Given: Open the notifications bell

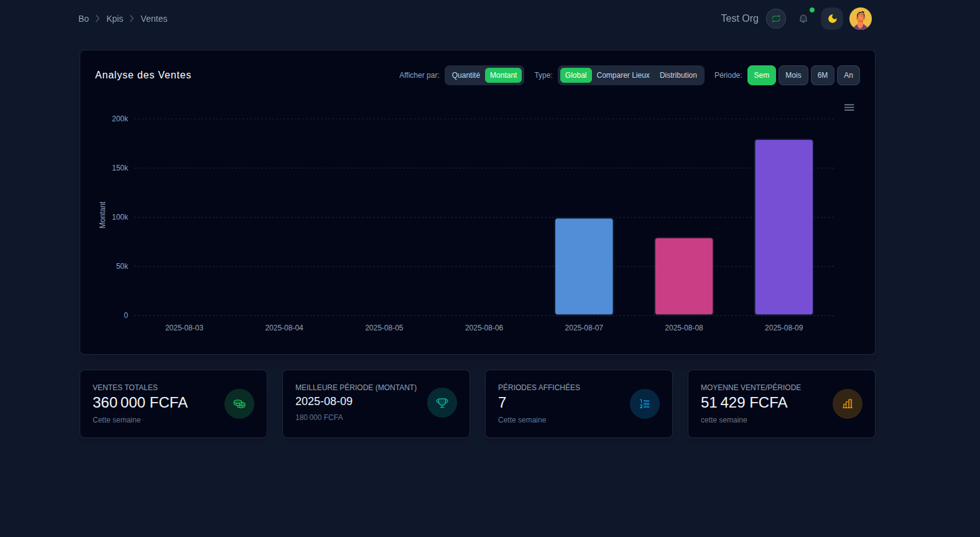Looking at the screenshot, I should click(x=803, y=19).
